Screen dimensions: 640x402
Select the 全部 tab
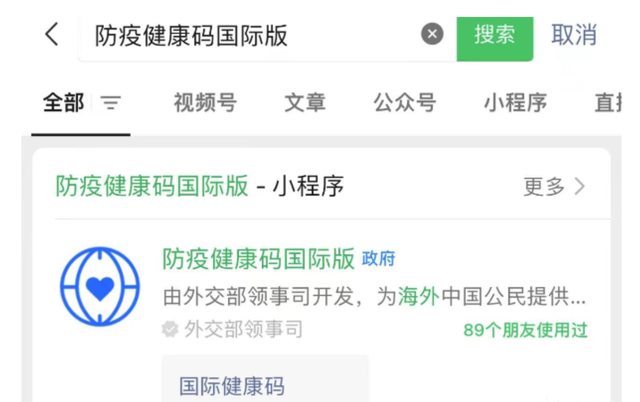pos(64,102)
